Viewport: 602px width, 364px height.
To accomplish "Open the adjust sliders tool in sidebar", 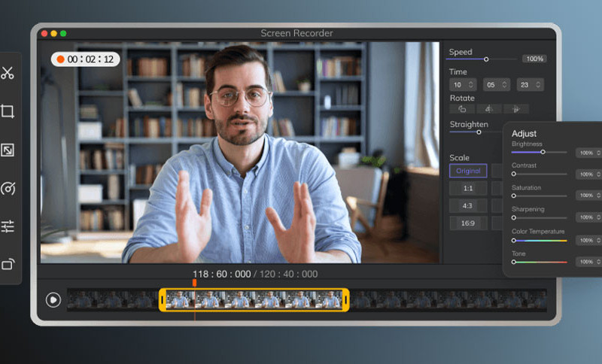I will 8,226.
